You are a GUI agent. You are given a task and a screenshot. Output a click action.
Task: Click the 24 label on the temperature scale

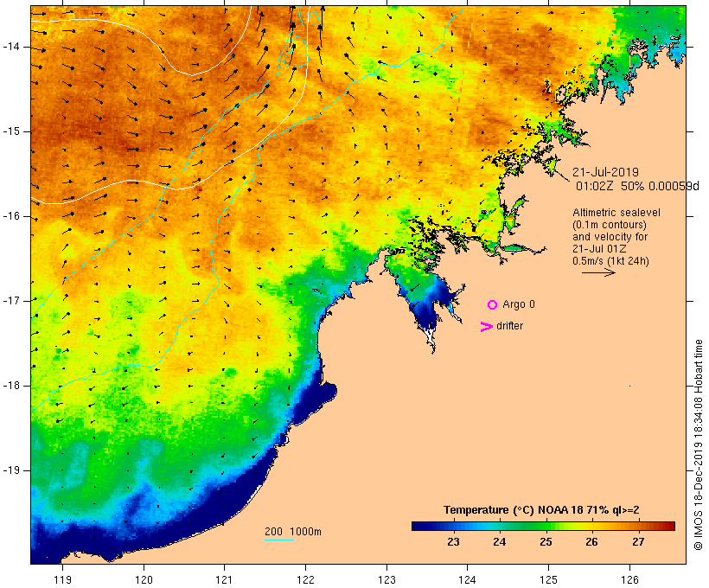500,541
